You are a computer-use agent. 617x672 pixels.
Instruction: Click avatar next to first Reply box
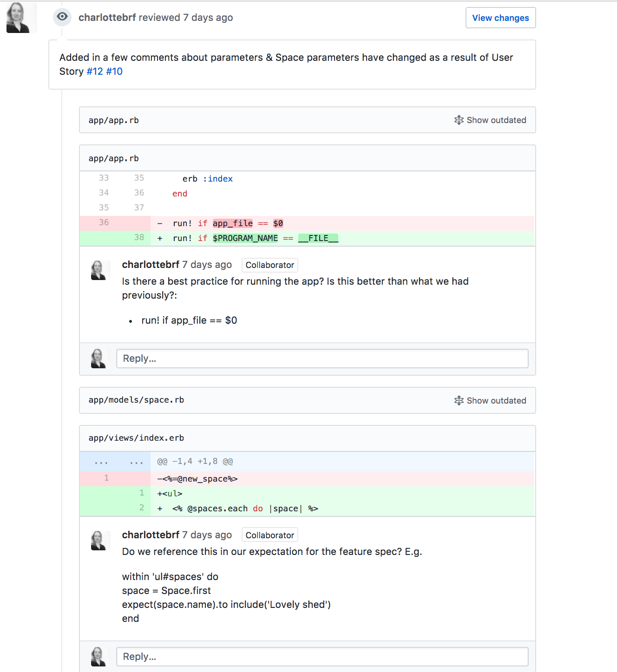click(x=98, y=359)
